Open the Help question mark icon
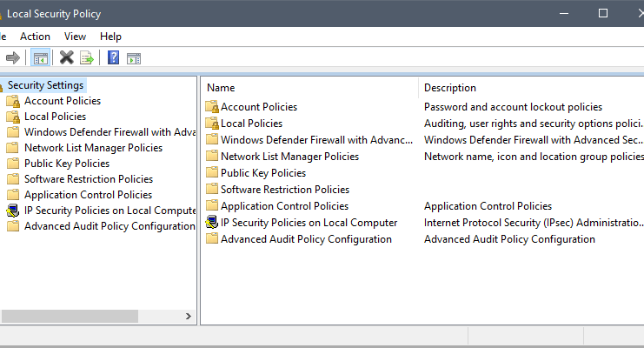Image resolution: width=644 pixels, height=348 pixels. coord(113,57)
